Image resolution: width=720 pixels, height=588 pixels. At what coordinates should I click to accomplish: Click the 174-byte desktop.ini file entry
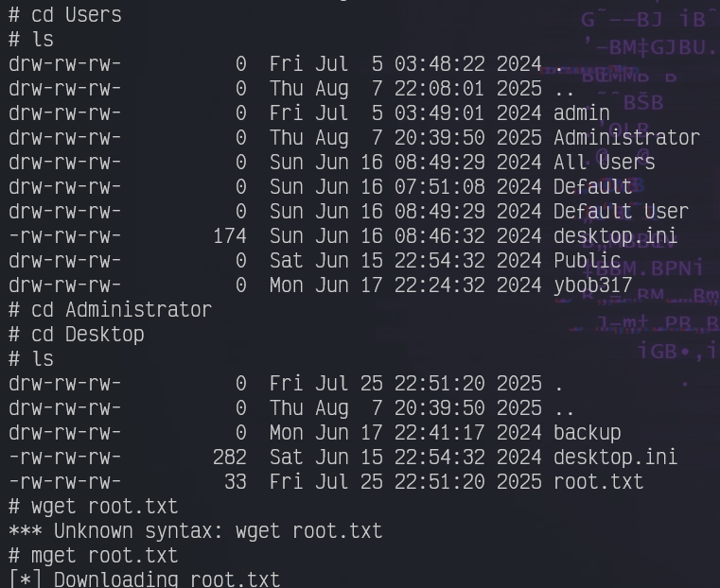pos(343,236)
